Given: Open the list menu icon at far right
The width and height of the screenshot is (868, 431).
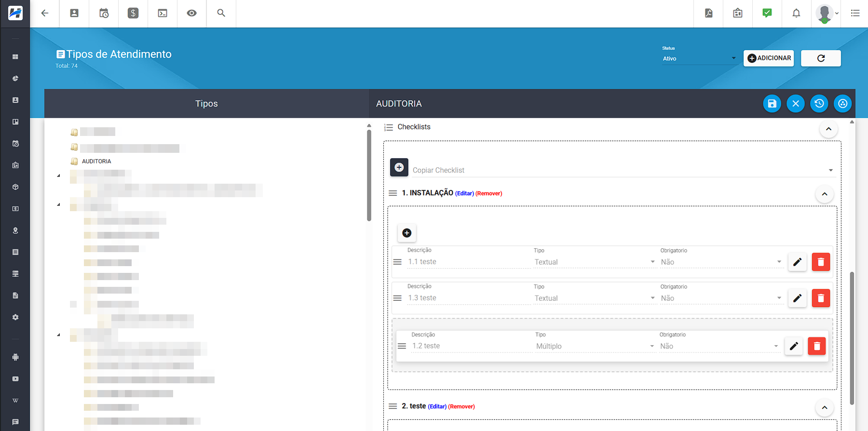Looking at the screenshot, I should 855,13.
